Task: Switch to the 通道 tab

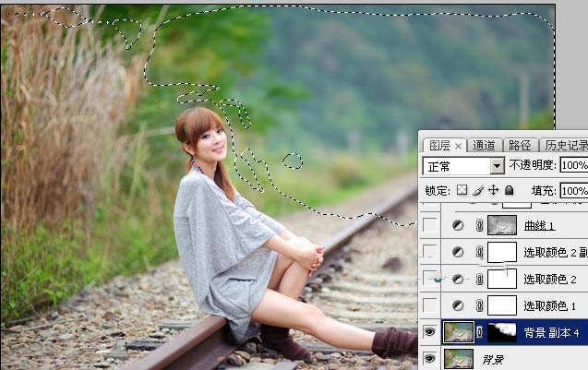Action: pos(484,146)
